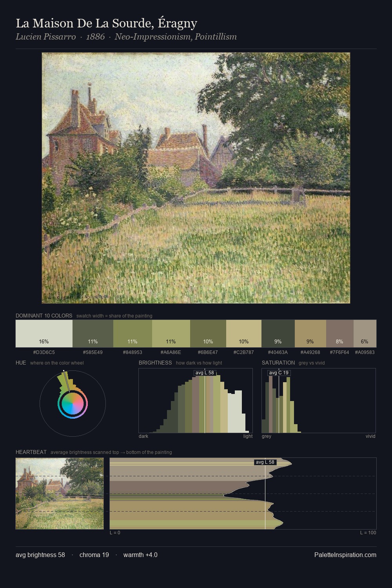Click the #A09583 swatch
The image size is (392, 588).
pyautogui.click(x=365, y=334)
